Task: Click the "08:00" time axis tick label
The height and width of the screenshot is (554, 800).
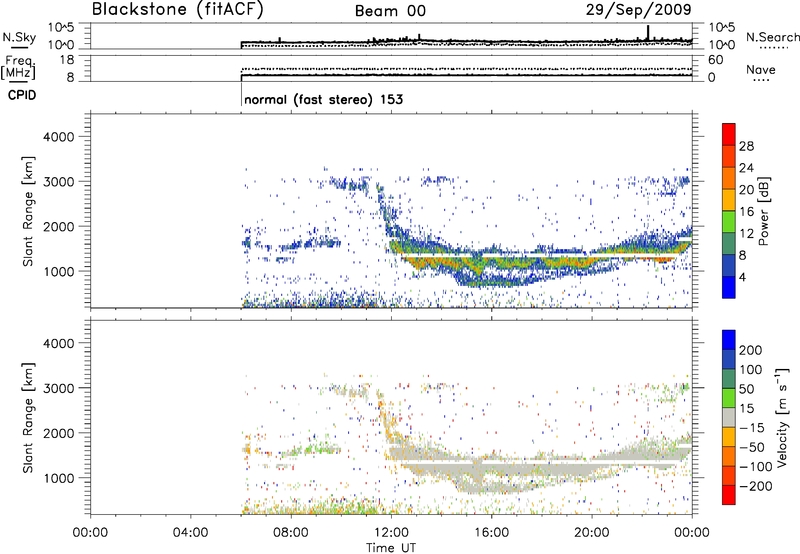Action: click(x=291, y=533)
